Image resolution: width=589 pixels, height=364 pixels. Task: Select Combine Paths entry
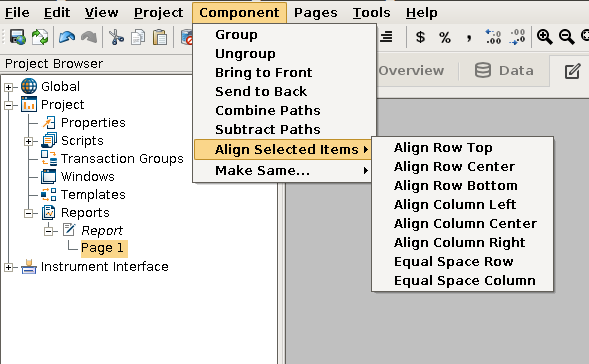284,110
